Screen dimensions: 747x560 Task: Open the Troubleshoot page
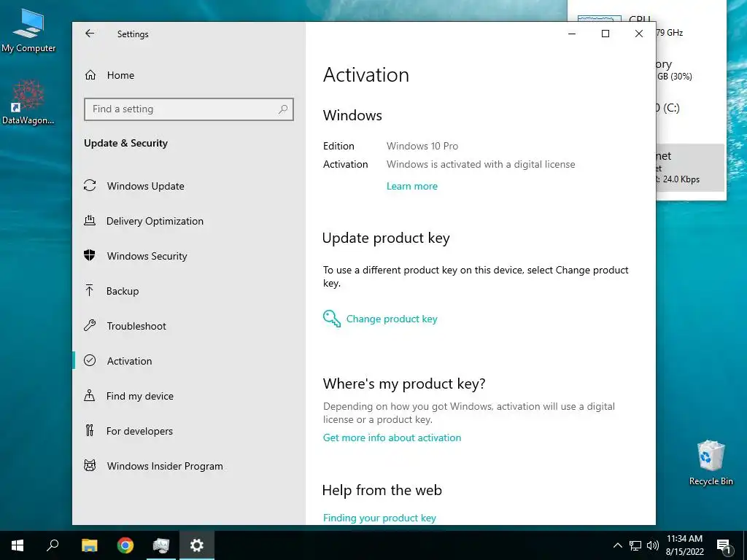136,326
